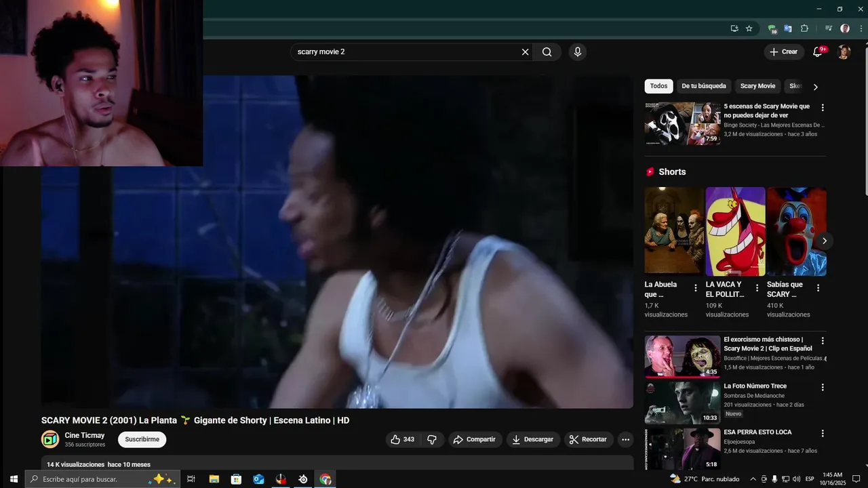868x488 pixels.
Task: Open File Explorer from taskbar
Action: (214, 479)
